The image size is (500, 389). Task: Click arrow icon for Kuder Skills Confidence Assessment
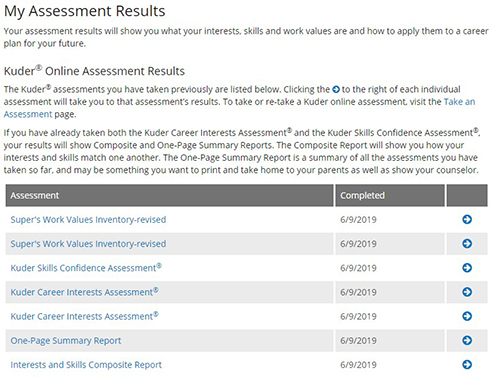tap(467, 268)
